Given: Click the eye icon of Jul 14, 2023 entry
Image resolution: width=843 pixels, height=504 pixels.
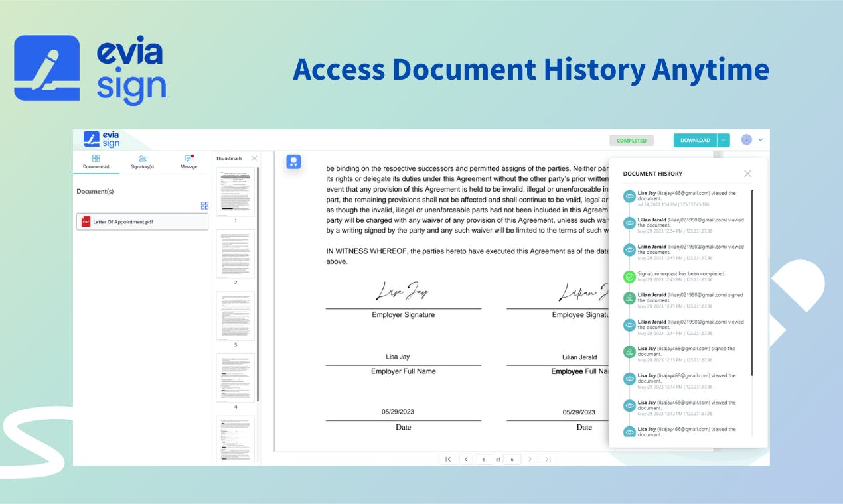Looking at the screenshot, I should click(629, 196).
